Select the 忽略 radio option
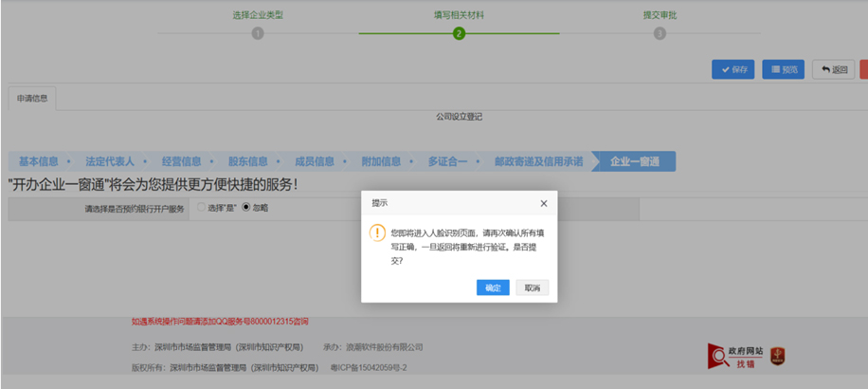Image resolution: width=868 pixels, height=389 pixels. (x=247, y=207)
